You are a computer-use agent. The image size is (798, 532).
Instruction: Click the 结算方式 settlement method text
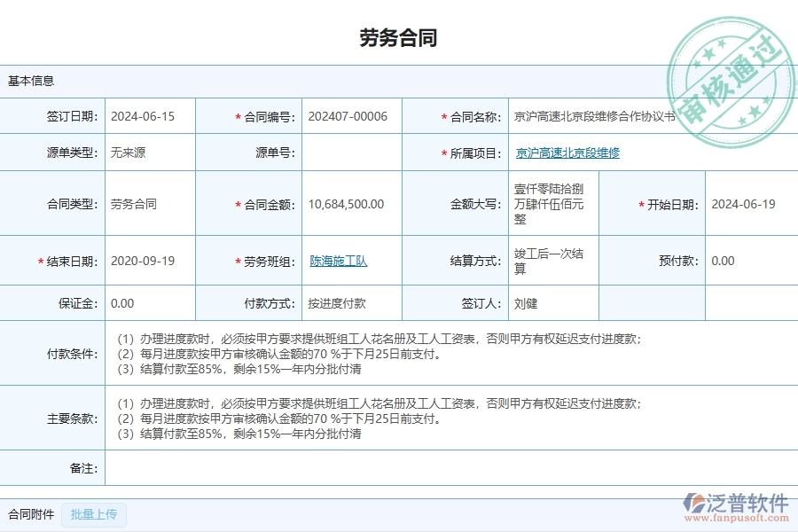(x=547, y=261)
